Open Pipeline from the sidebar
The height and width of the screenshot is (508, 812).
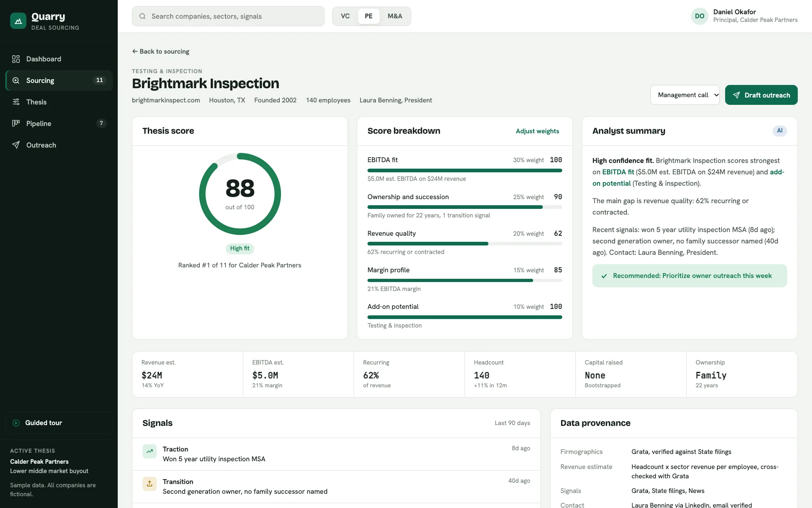click(59, 124)
